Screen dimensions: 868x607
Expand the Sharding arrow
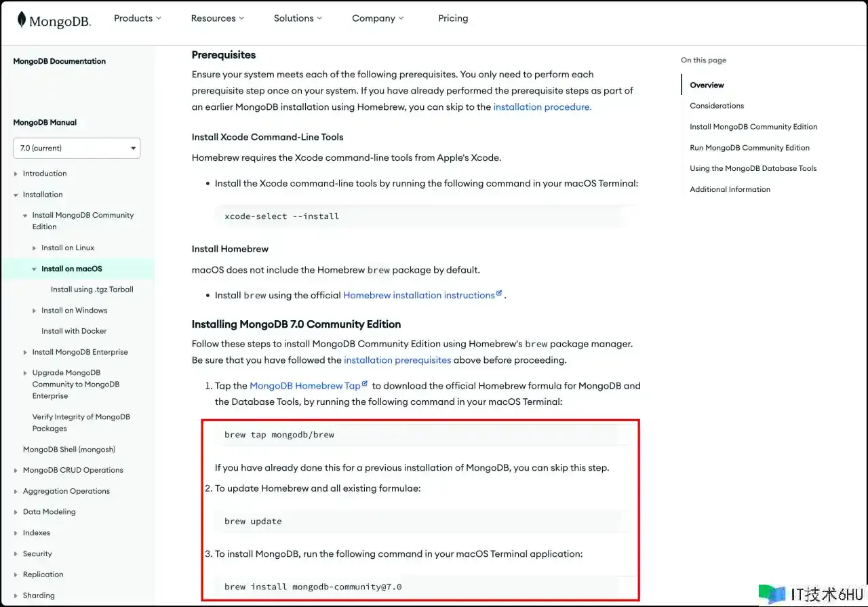16,596
